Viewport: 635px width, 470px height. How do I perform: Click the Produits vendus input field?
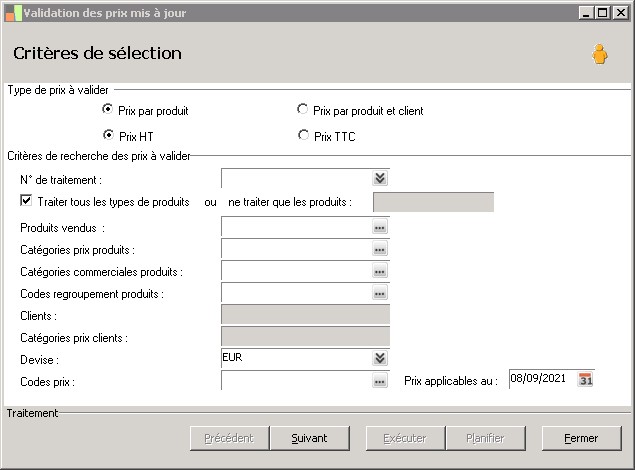(x=296, y=228)
